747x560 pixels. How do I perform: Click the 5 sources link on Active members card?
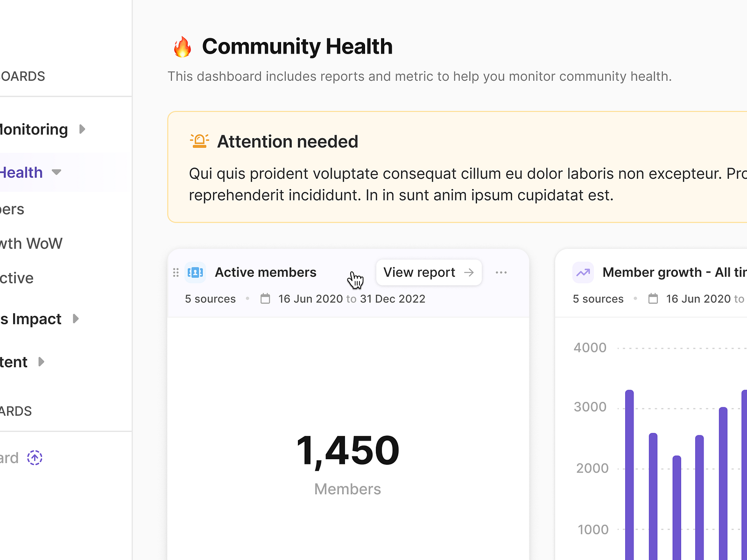(210, 298)
